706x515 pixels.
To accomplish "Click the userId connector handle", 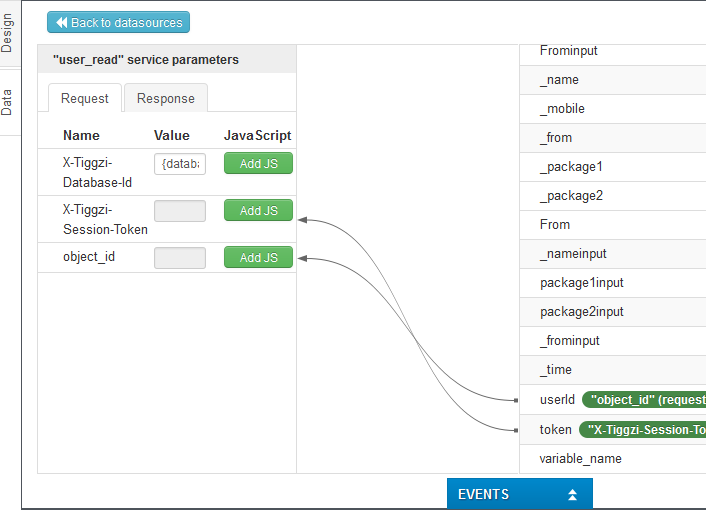I will point(516,400).
